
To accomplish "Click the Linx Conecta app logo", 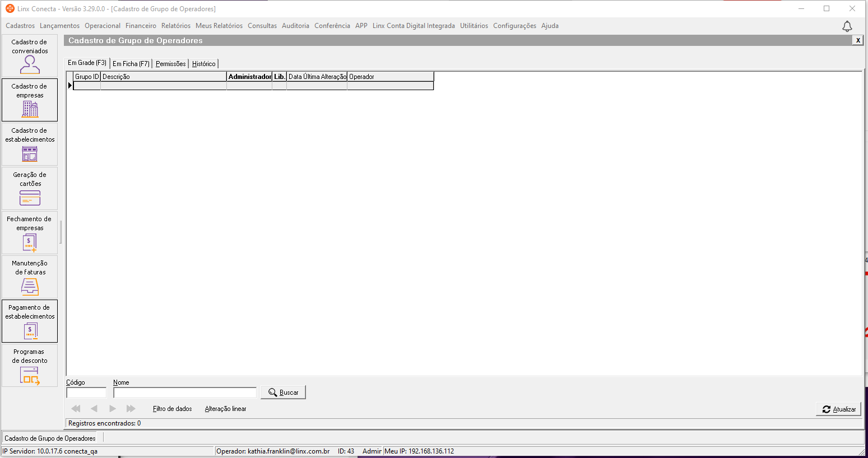I will 10,8.
